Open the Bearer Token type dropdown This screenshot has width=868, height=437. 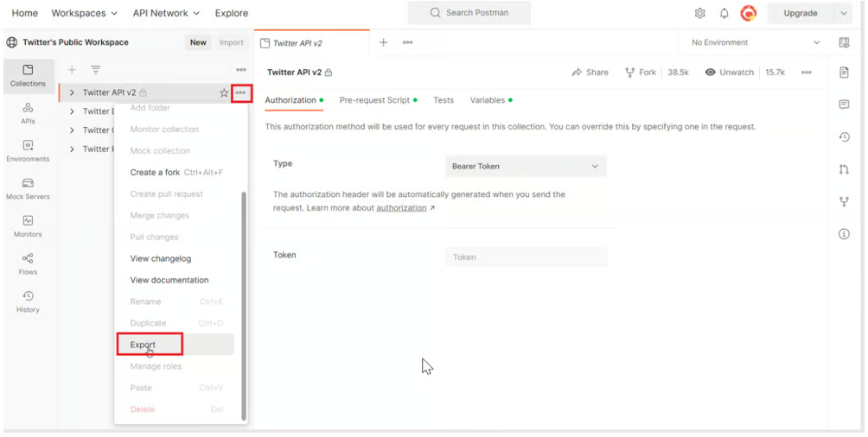(526, 166)
